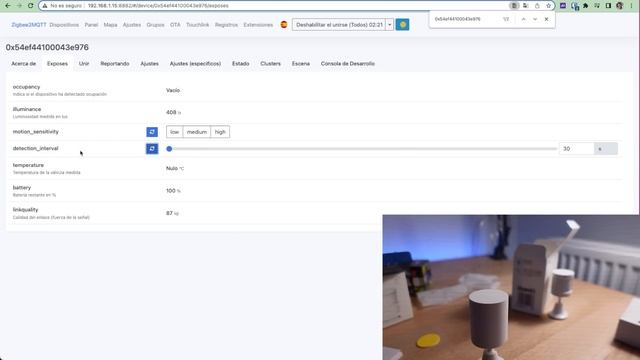This screenshot has height=360, width=640.
Task: Open Mapa in the navbar
Action: (110, 24)
